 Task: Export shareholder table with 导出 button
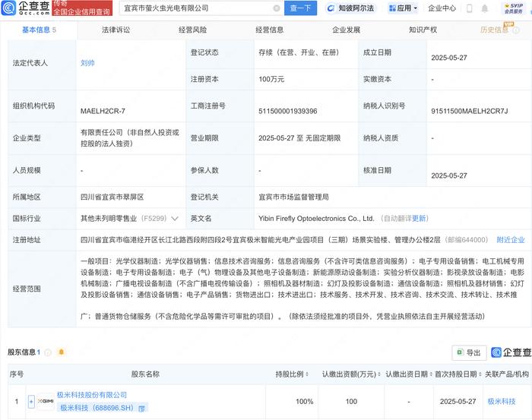(469, 353)
